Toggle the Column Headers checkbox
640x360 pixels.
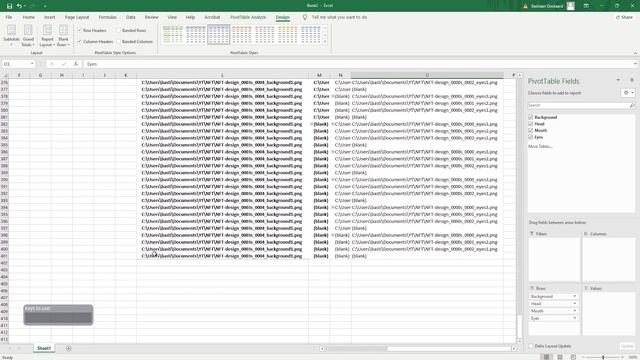80,42
